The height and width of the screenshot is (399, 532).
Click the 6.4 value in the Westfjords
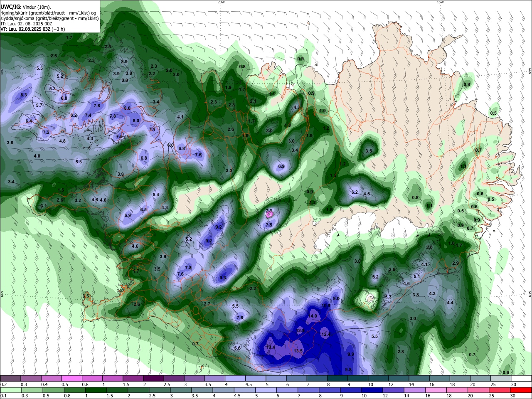(29, 121)
